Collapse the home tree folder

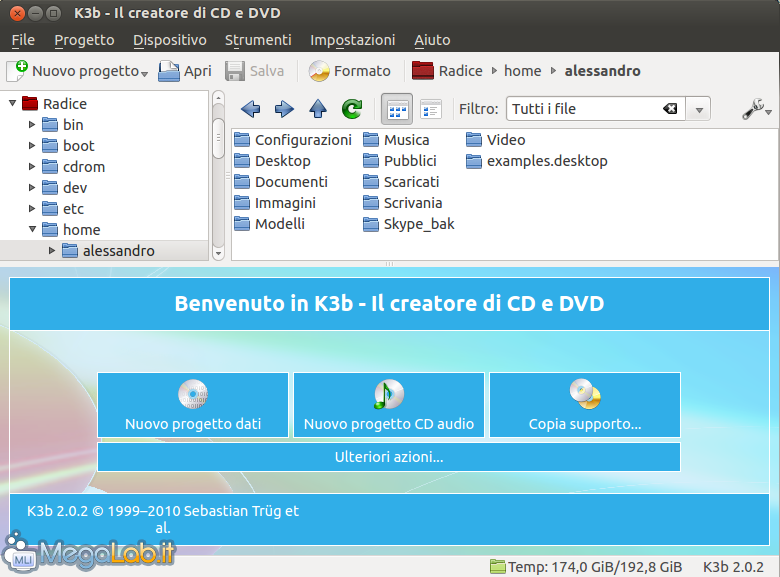coord(32,229)
